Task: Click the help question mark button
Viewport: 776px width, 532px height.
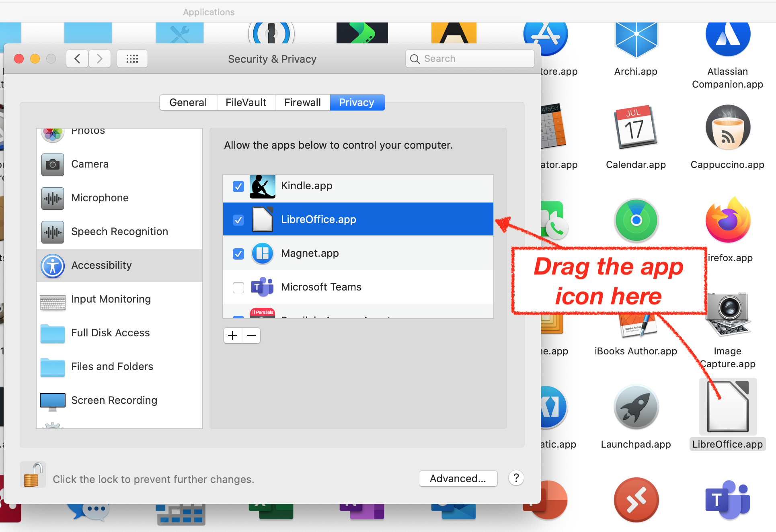Action: [x=516, y=478]
